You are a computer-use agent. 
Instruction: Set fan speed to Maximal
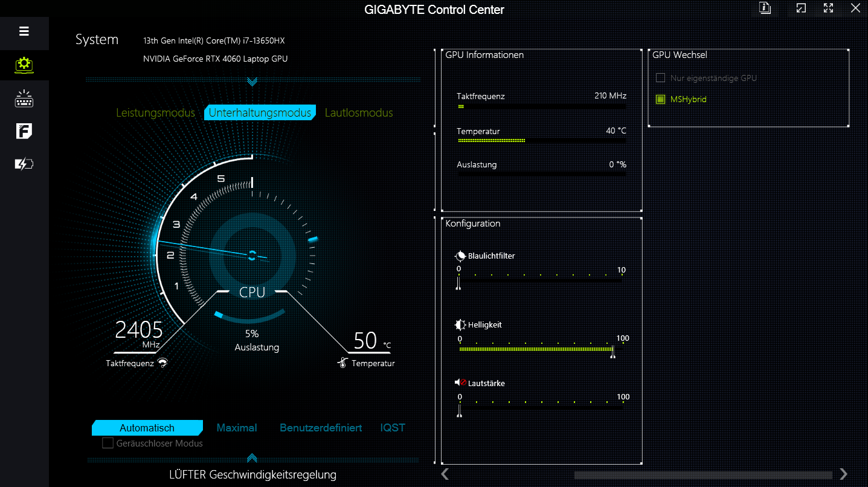point(237,428)
